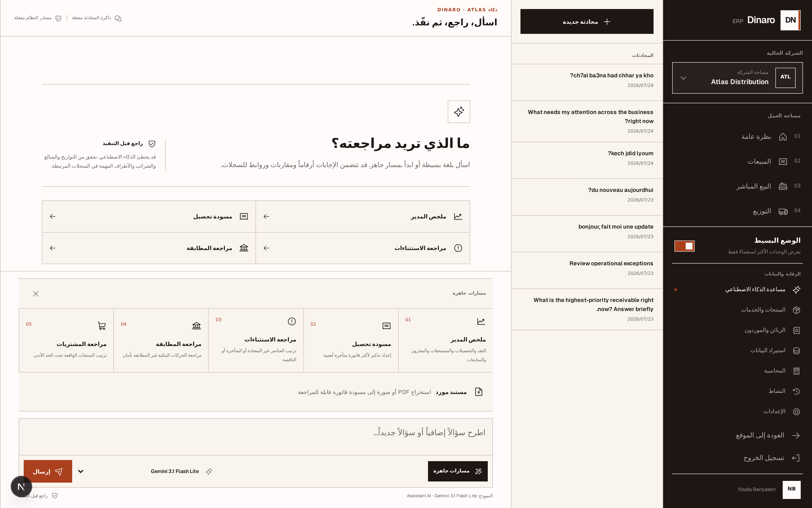Open conversation 'kech jdid lyoum'

[587, 160]
